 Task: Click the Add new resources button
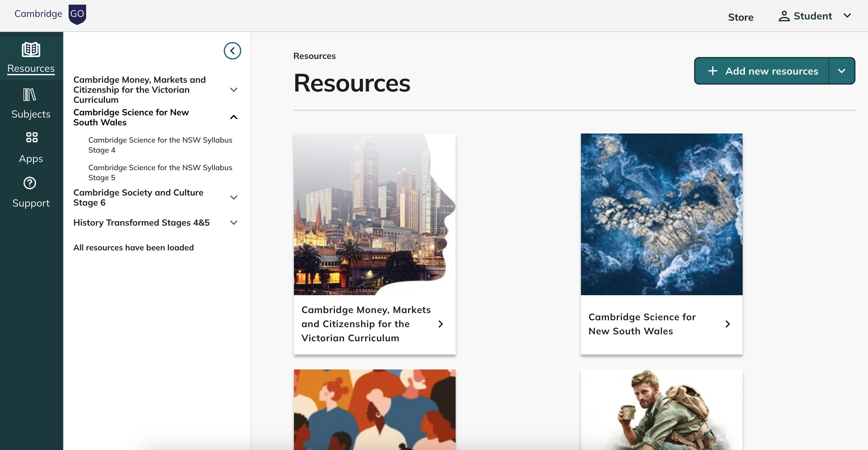761,71
